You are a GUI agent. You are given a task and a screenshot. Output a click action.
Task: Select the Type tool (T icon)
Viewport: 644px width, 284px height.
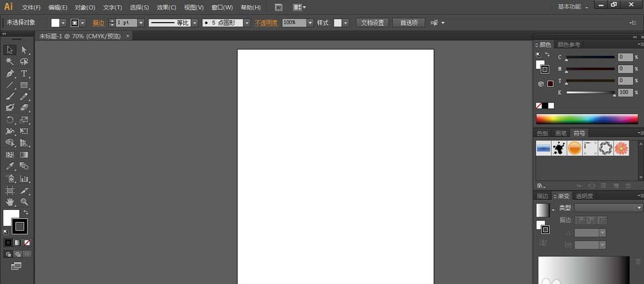tap(24, 73)
